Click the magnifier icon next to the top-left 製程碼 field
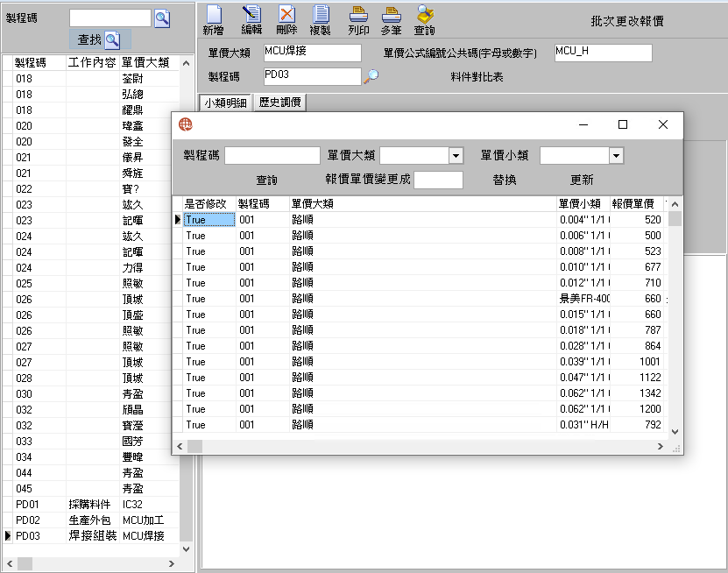Viewport: 728px width, 573px height. [x=162, y=18]
